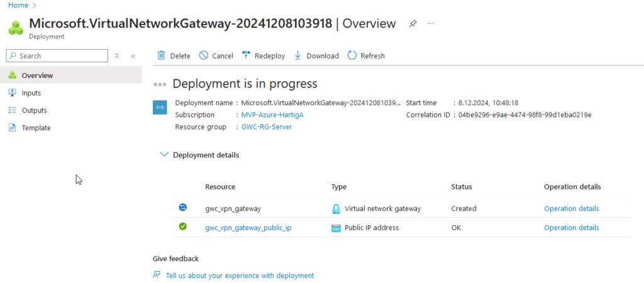Click the Delete button label

coord(180,56)
